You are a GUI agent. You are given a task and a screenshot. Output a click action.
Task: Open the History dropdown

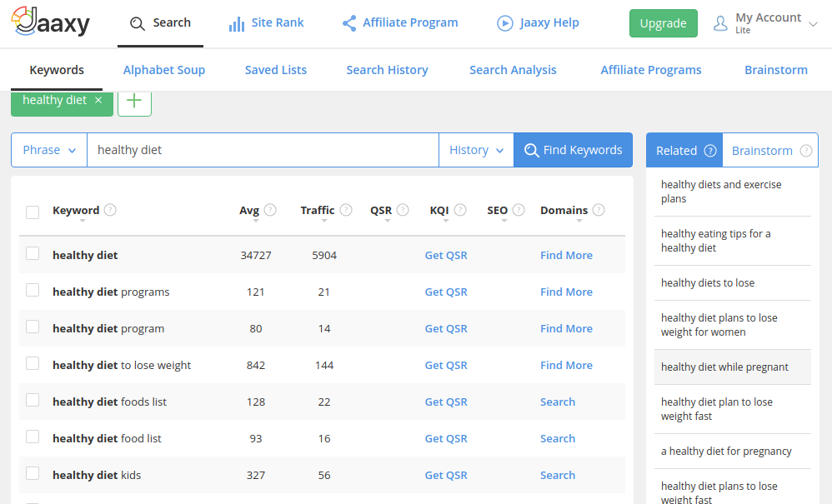click(476, 150)
